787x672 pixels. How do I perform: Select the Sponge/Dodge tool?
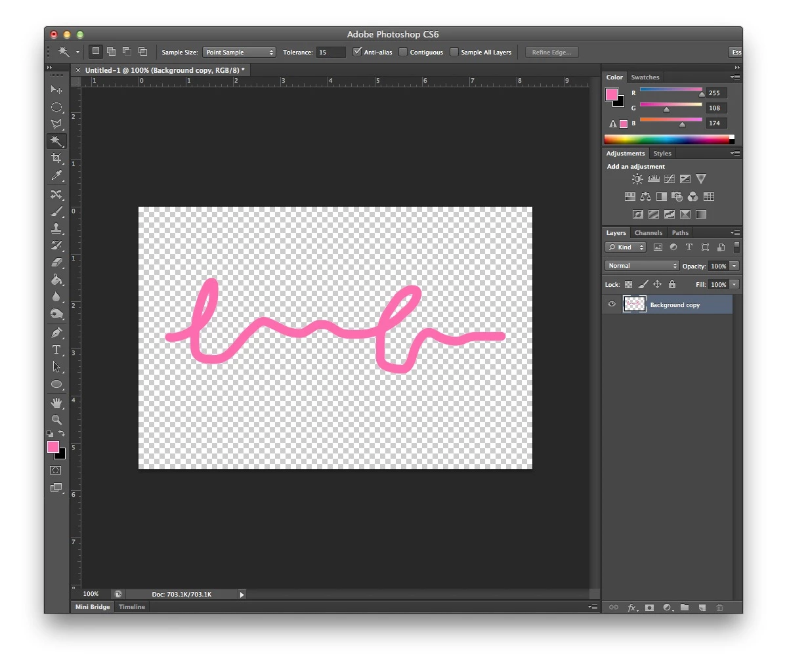[56, 314]
